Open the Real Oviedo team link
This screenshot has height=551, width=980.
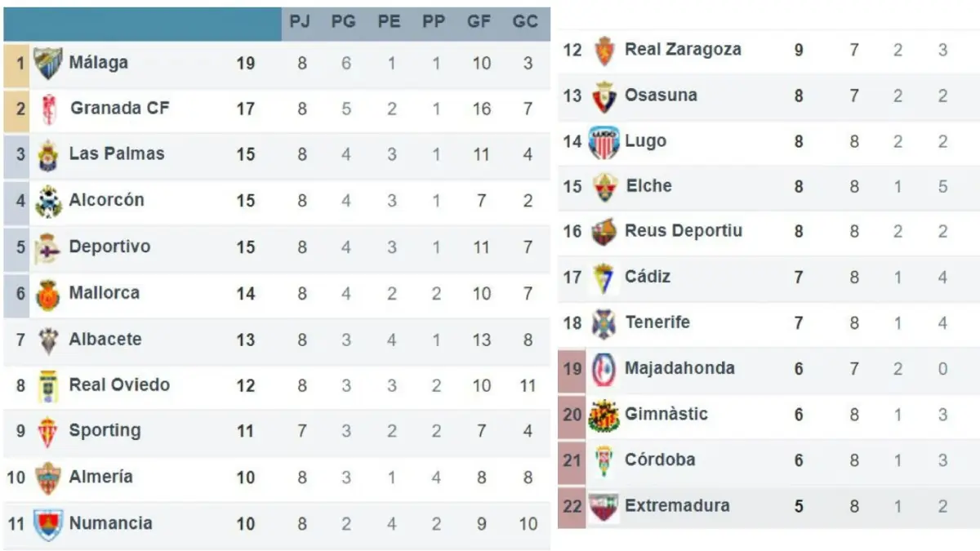(x=119, y=384)
